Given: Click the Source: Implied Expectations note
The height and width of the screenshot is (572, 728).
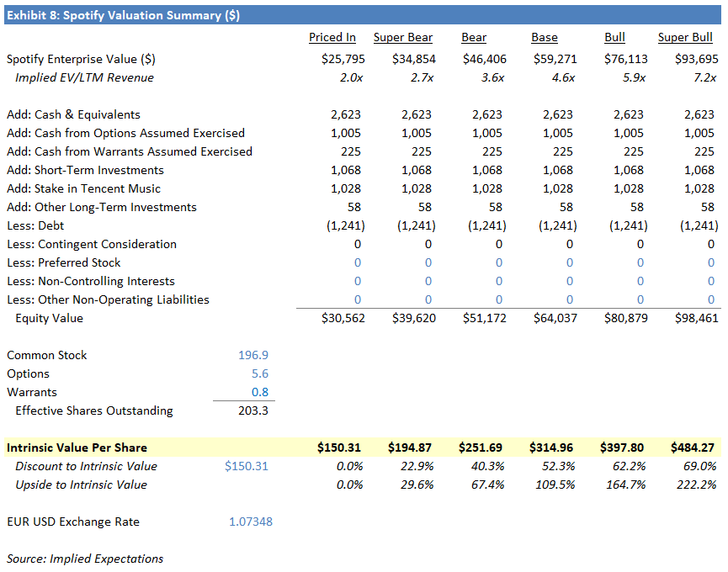Looking at the screenshot, I should click(x=85, y=559).
